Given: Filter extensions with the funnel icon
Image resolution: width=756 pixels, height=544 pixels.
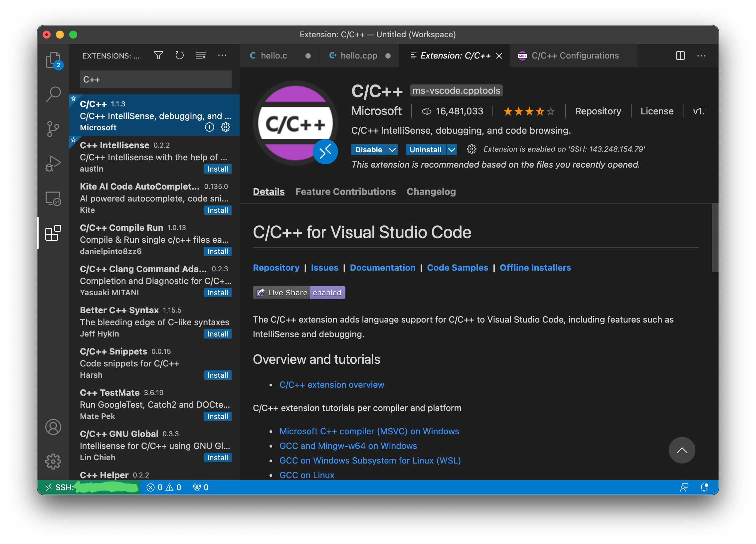Looking at the screenshot, I should (x=158, y=55).
